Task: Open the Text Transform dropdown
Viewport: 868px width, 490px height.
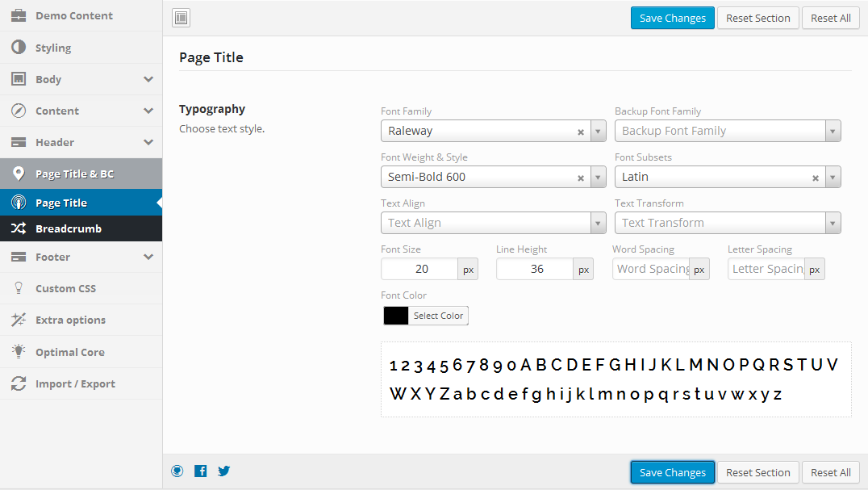Action: pos(728,223)
